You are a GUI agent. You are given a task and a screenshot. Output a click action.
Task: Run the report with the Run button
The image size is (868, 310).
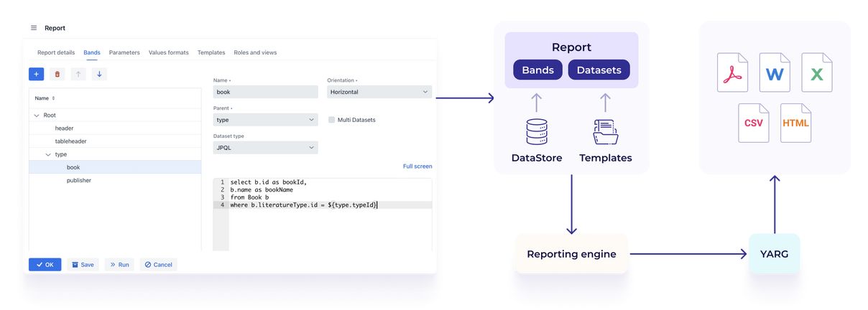pos(119,265)
